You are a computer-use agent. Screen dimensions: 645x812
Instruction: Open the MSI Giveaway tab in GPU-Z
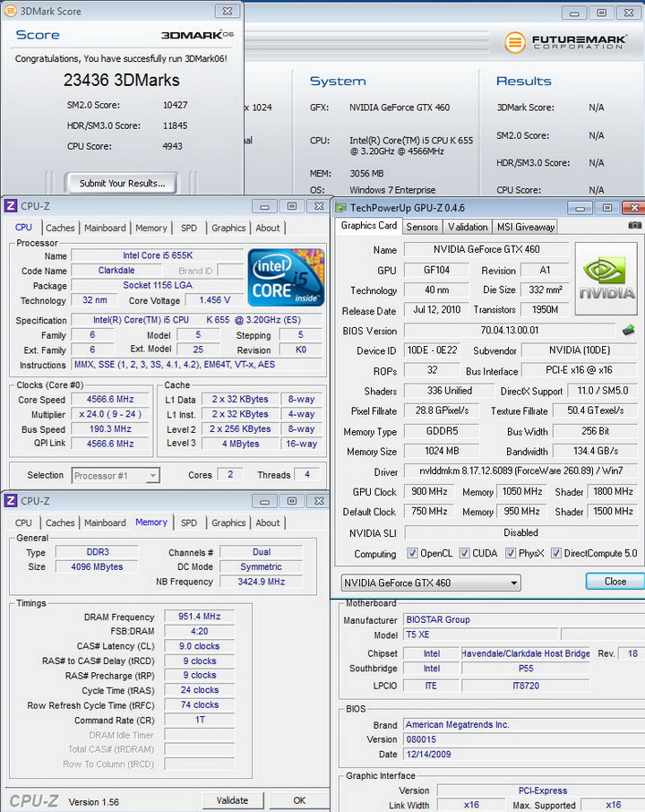[526, 227]
